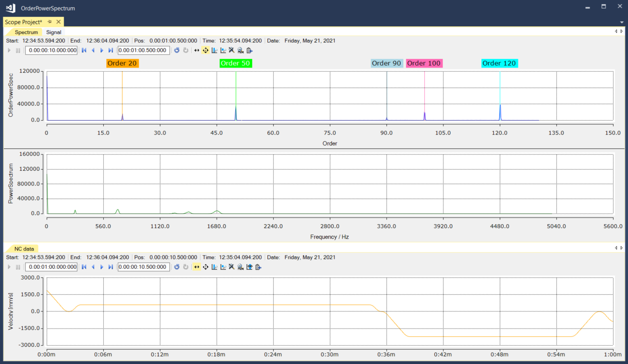This screenshot has width=628, height=364.
Task: Step backward in the Spectrum toolbar
Action: (x=93, y=50)
